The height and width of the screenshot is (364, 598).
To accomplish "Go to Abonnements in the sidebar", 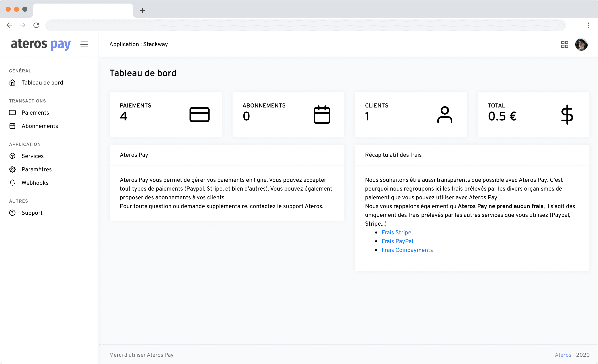I will pyautogui.click(x=39, y=126).
